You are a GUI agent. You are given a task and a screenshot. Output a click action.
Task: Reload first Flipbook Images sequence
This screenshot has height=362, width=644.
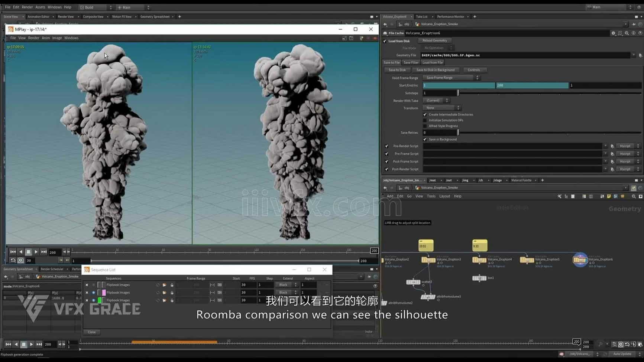tap(158, 285)
